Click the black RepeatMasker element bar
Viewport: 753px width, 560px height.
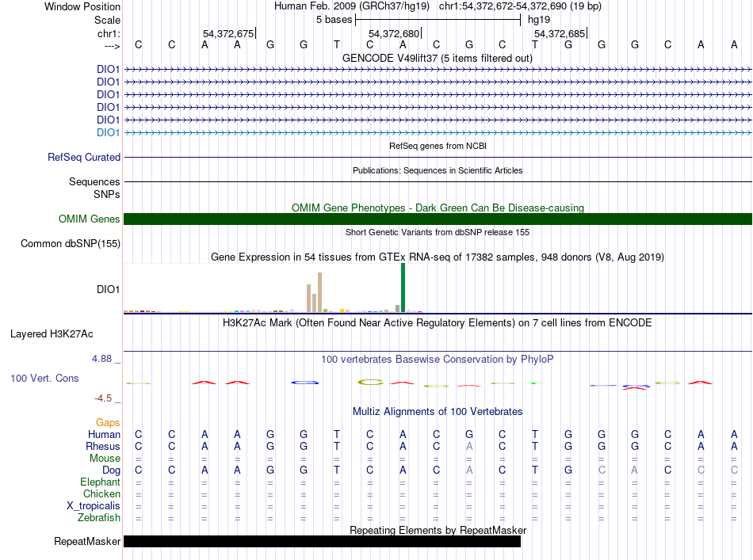(323, 541)
